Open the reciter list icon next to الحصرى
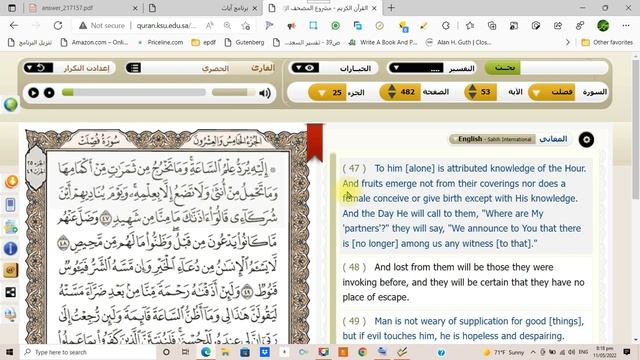This screenshot has width=640, height=360. [x=134, y=68]
